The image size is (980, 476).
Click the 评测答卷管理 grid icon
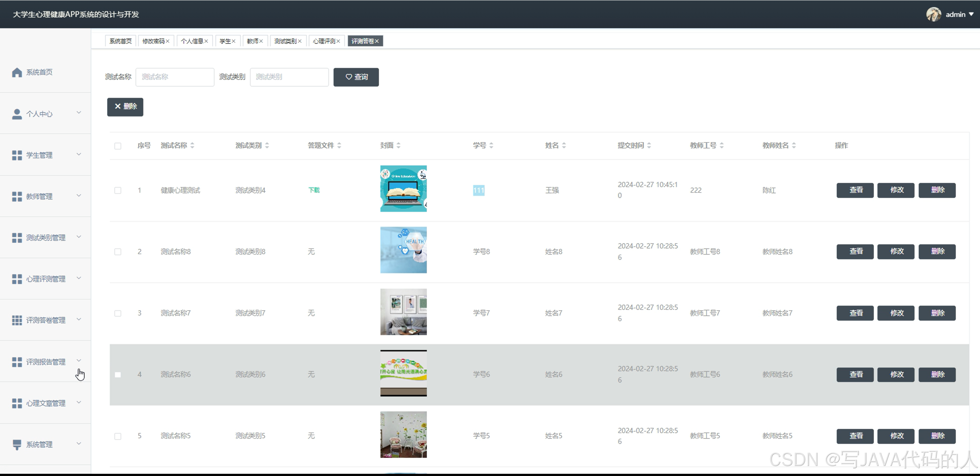click(17, 320)
